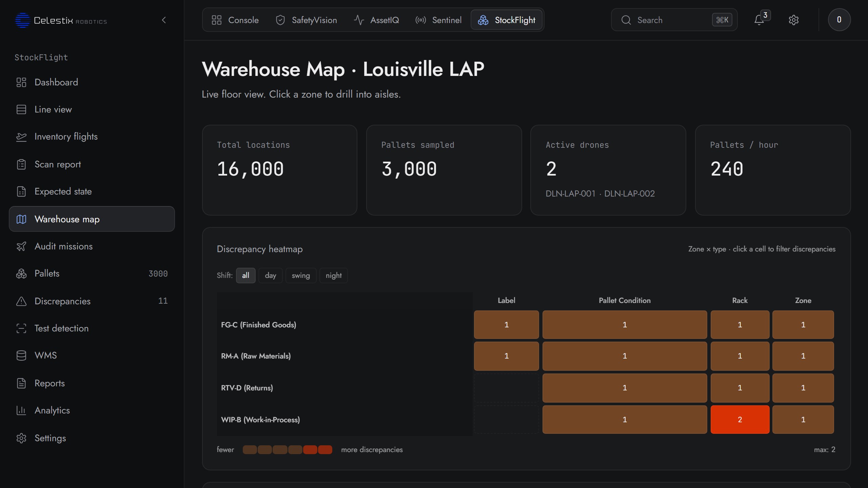The width and height of the screenshot is (868, 488).
Task: Click the DLN-LAP-002 drone ID
Action: (x=629, y=194)
